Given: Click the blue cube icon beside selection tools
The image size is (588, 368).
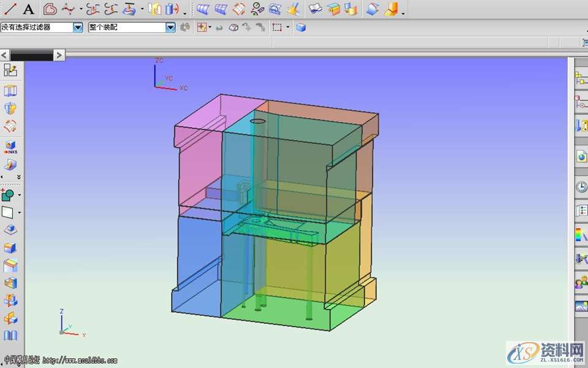Looking at the screenshot, I should [301, 28].
